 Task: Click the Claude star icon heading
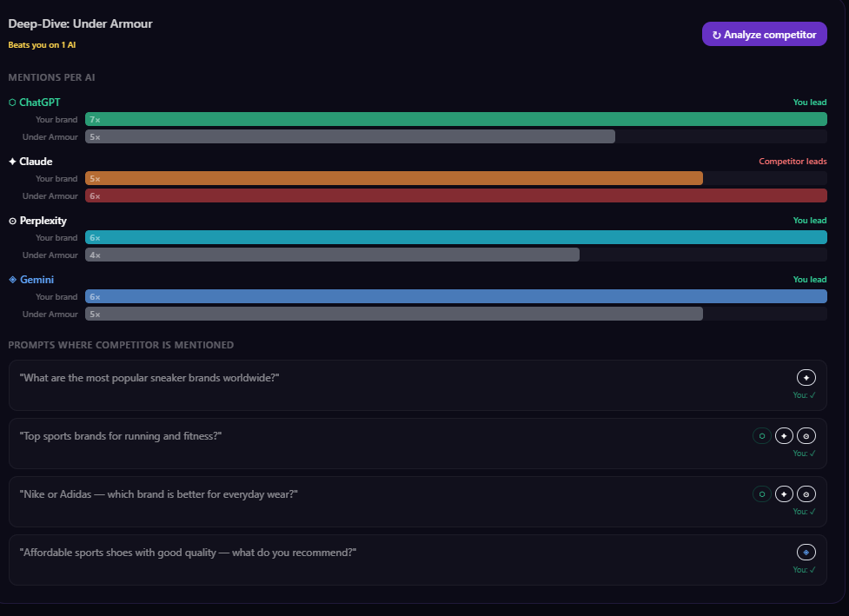tap(12, 162)
